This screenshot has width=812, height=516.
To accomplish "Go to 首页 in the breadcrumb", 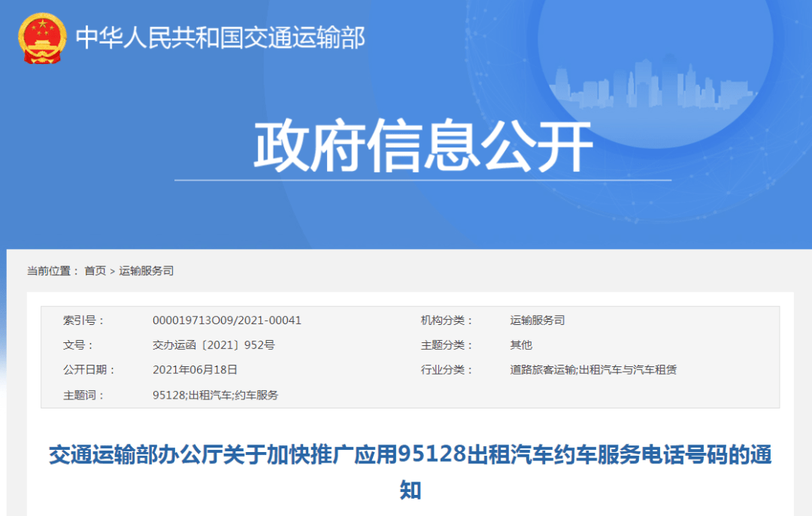I will tap(95, 271).
